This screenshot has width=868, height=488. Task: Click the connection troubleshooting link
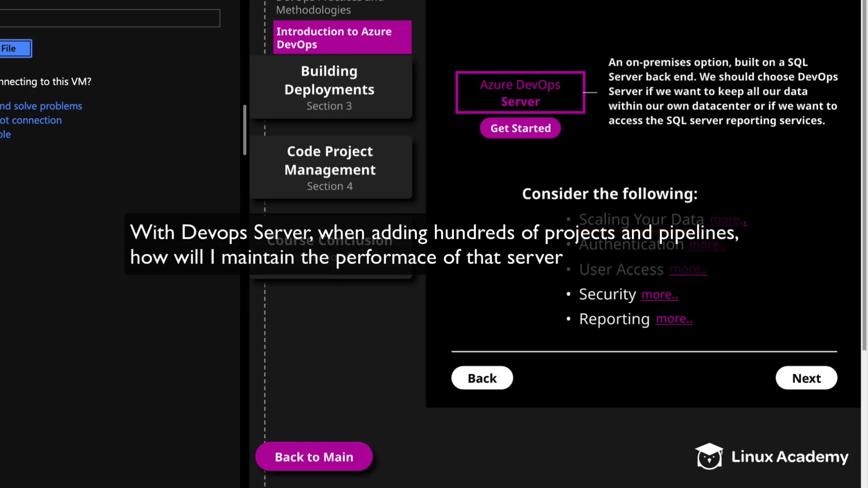(32, 120)
